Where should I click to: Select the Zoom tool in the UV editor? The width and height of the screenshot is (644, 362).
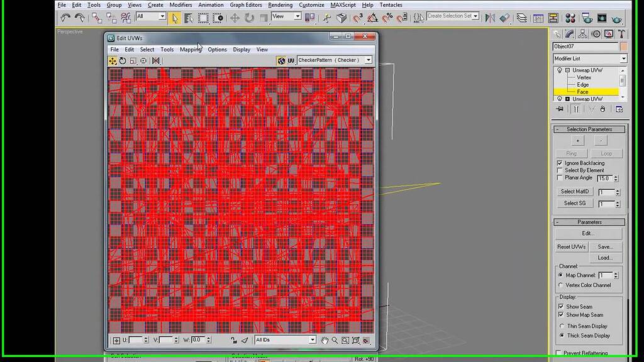coord(335,340)
